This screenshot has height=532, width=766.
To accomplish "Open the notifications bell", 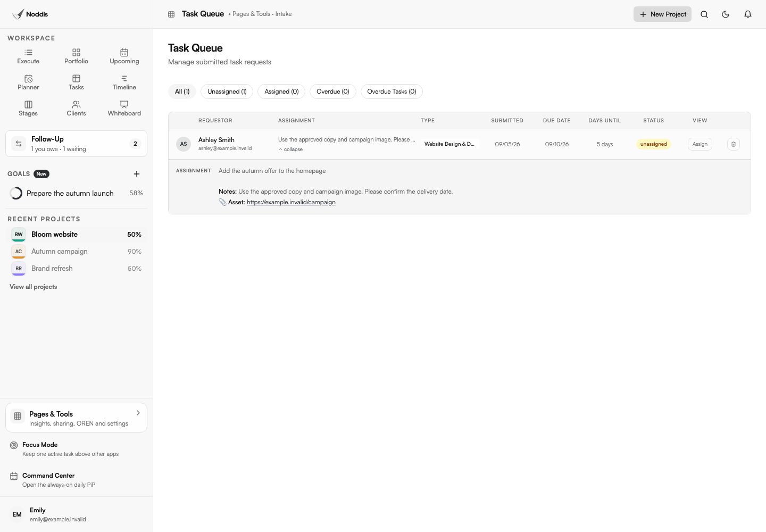I will click(748, 14).
